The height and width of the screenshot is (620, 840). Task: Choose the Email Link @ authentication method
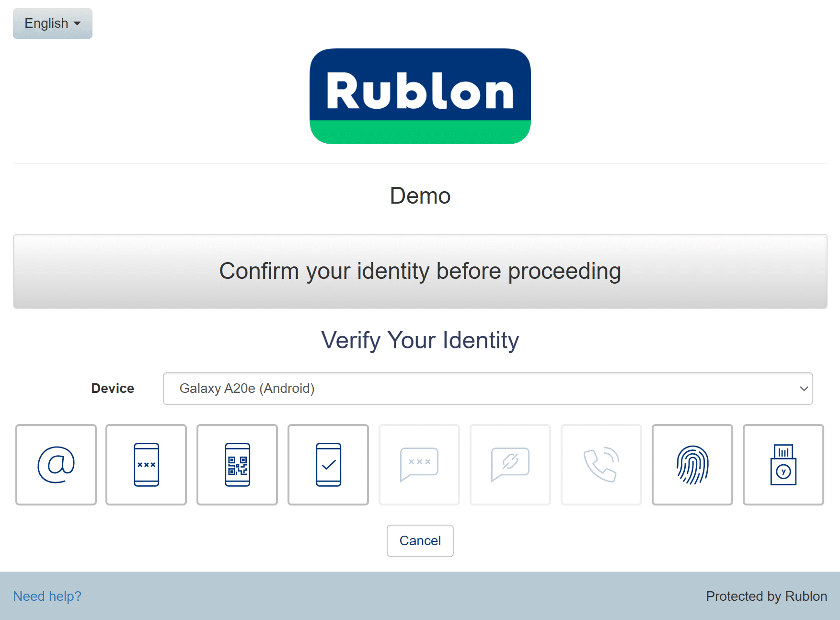pos(56,464)
